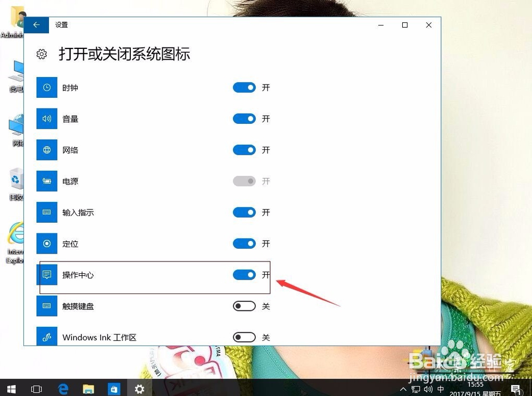Click the 中 input language indicator in the tray
Viewport: 532px width, 396px height.
point(440,389)
